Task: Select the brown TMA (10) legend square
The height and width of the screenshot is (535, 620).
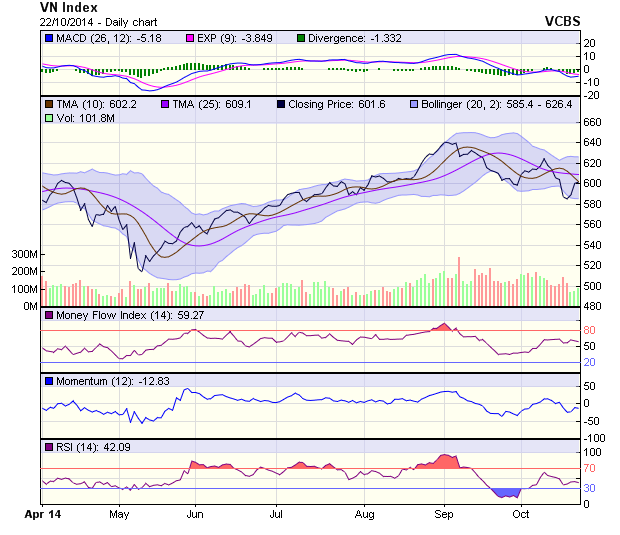Action: pos(48,104)
